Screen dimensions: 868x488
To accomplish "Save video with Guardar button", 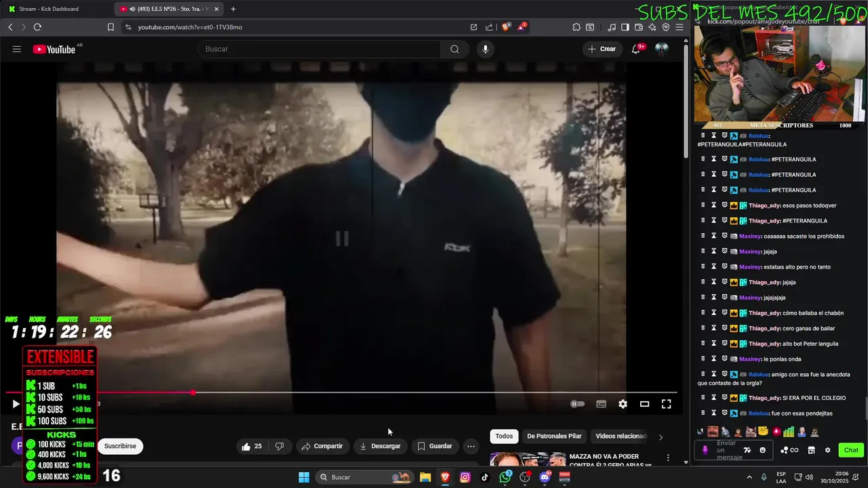I will [435, 446].
